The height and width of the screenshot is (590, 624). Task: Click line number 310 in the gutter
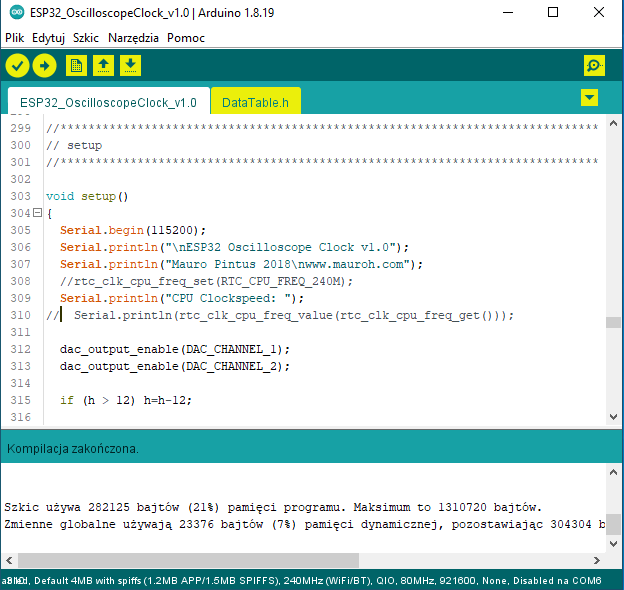point(20,315)
